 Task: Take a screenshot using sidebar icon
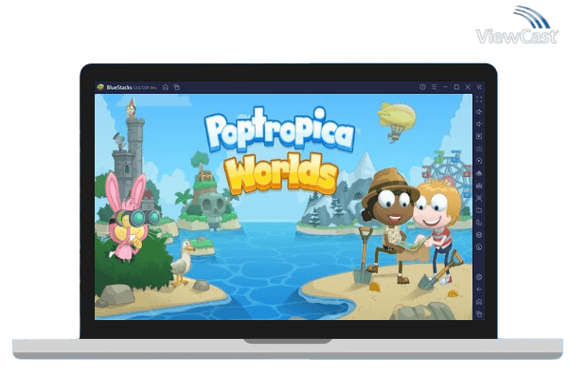(479, 198)
